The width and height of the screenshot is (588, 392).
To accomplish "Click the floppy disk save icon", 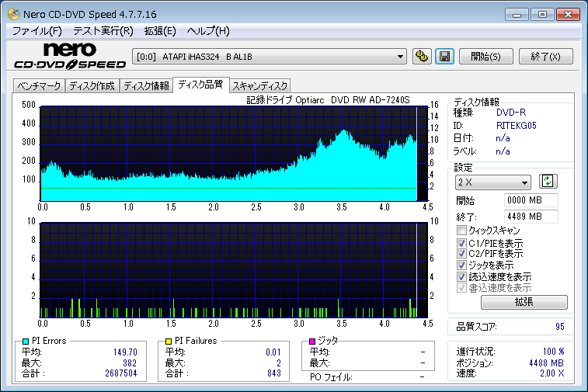I will tap(445, 57).
